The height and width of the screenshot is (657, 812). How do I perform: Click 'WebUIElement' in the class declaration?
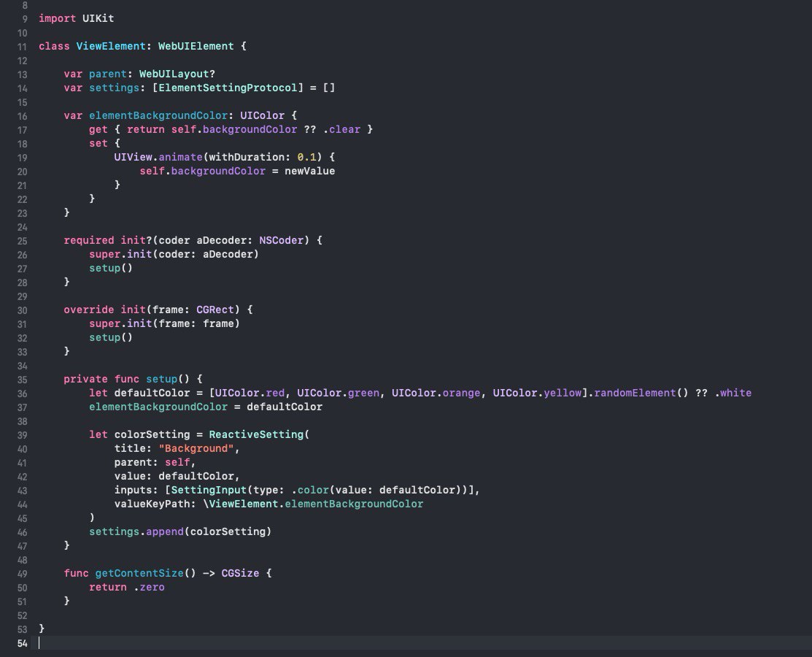pyautogui.click(x=196, y=46)
